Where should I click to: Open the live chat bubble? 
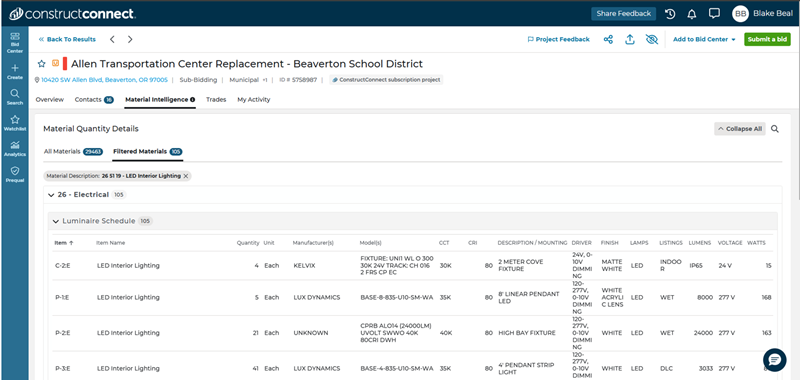coord(774,360)
